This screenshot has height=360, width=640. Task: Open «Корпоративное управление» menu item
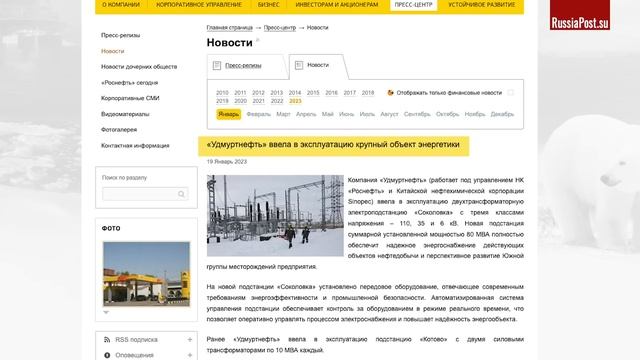[199, 5]
